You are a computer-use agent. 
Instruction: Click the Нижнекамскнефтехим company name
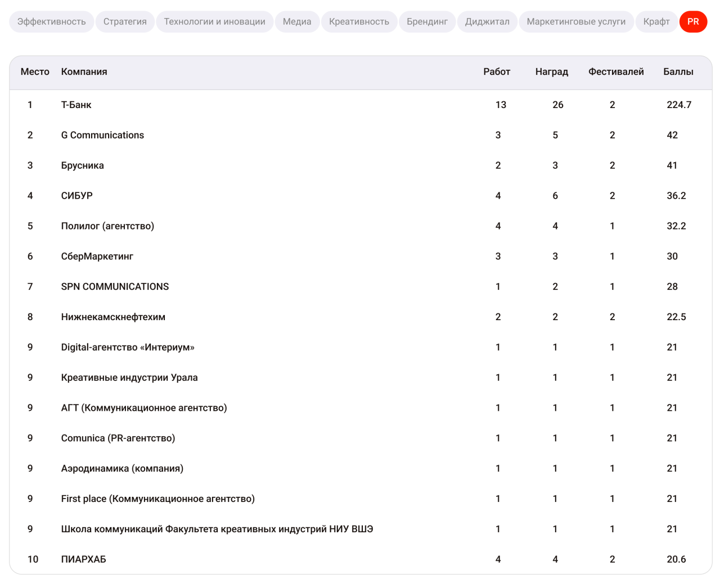tap(113, 317)
